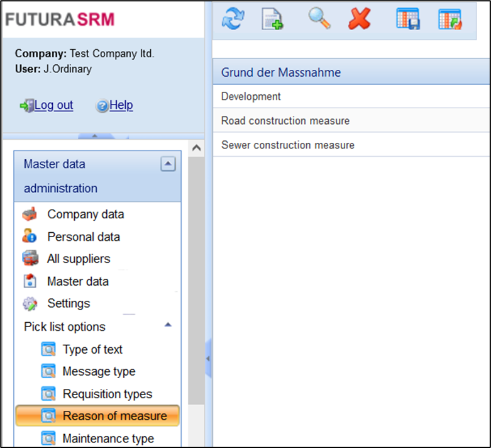491x448 pixels.
Task: Collapse the Master data administration panel
Action: pyautogui.click(x=168, y=164)
